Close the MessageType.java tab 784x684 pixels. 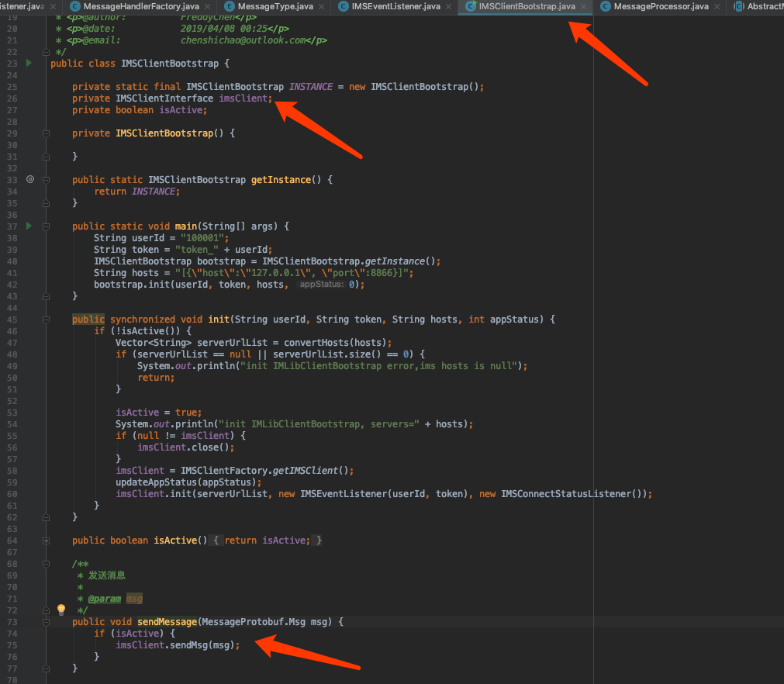coord(319,6)
